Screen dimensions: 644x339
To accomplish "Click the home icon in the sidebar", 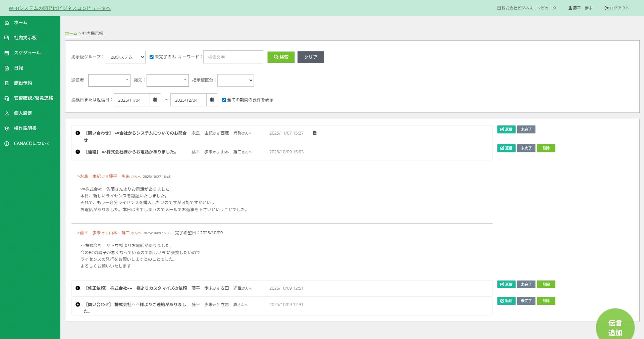I will tap(7, 23).
